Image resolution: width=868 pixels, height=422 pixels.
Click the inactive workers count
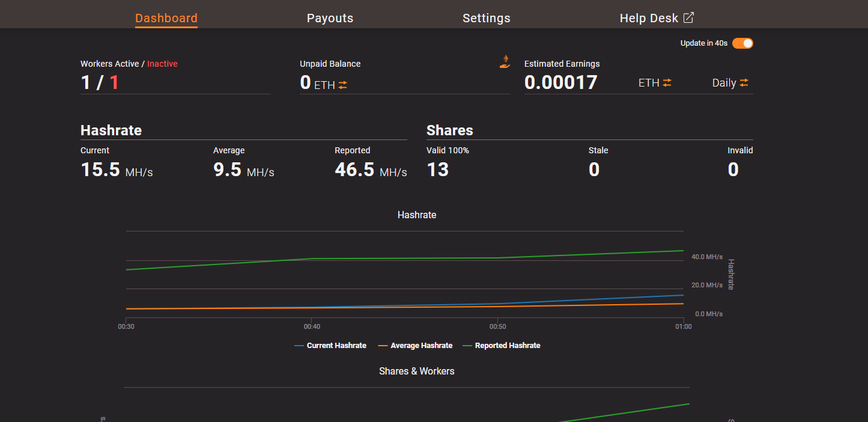tap(114, 82)
